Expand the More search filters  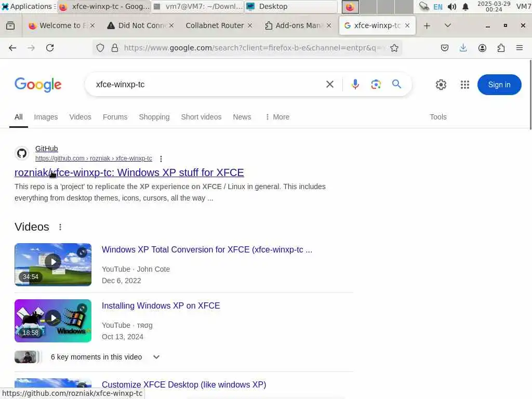(x=277, y=117)
